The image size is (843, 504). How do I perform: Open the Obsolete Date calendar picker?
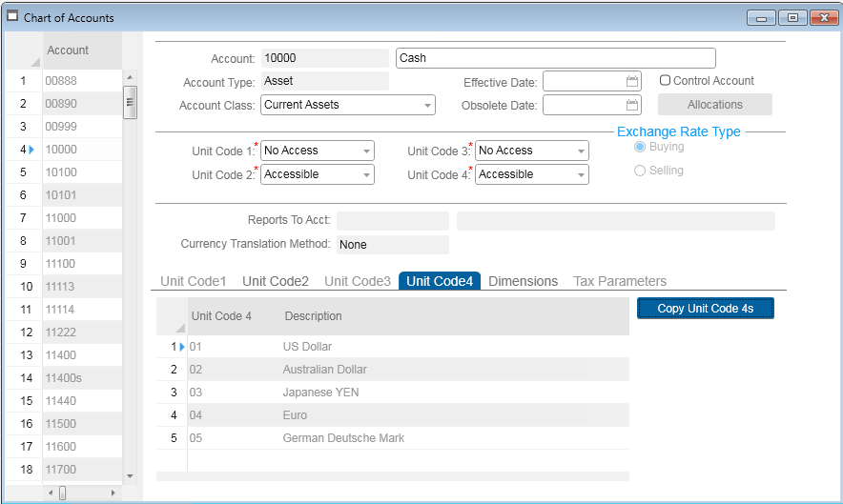pos(631,105)
